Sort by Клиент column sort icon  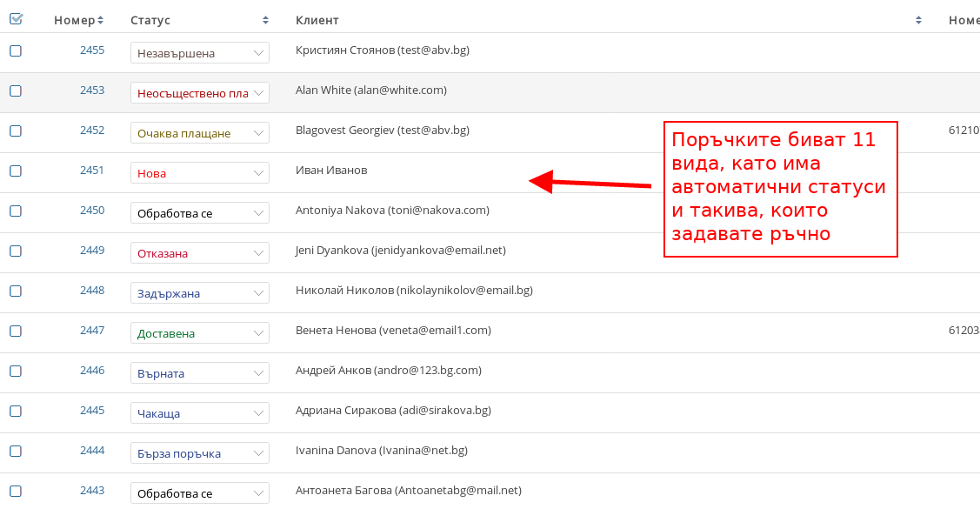coord(917,20)
